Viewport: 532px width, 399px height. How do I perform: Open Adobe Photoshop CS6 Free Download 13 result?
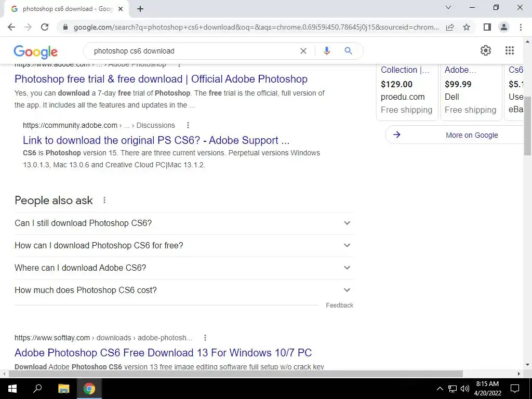pyautogui.click(x=163, y=353)
